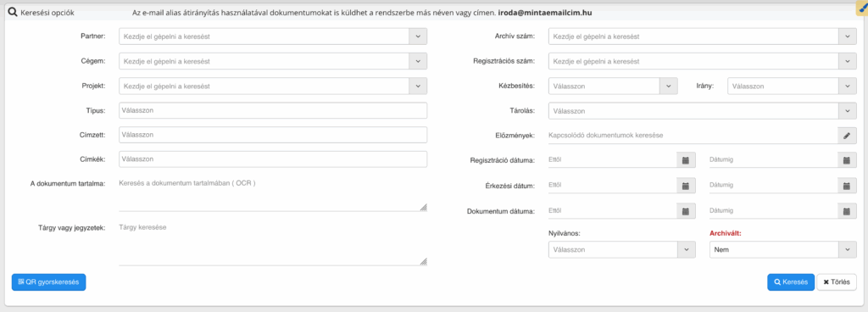
Task: Click the Címkék selection field
Action: [273, 159]
